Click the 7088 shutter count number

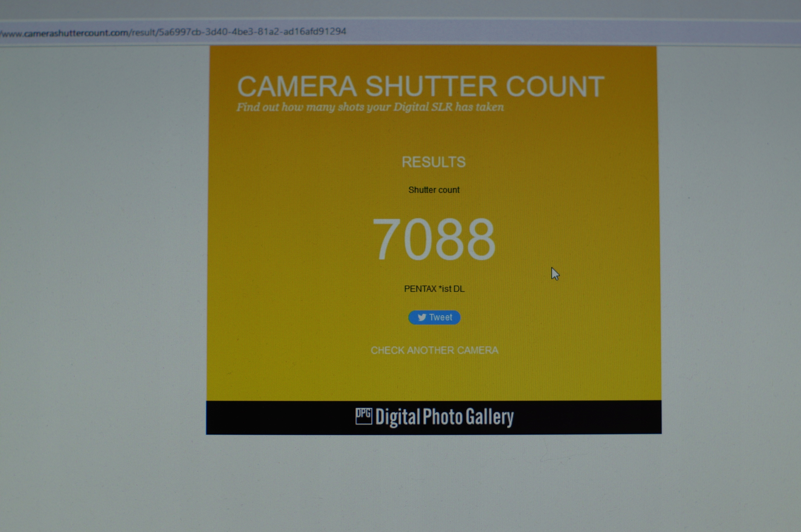(434, 239)
